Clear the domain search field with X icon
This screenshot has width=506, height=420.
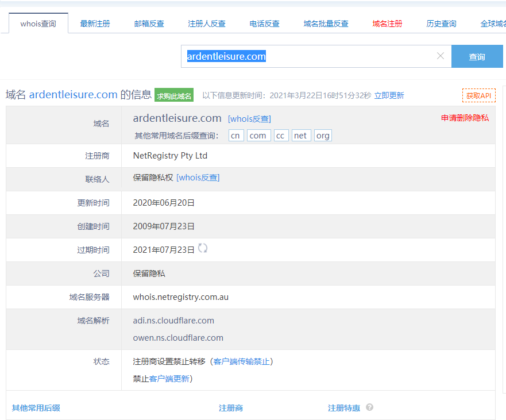point(441,56)
